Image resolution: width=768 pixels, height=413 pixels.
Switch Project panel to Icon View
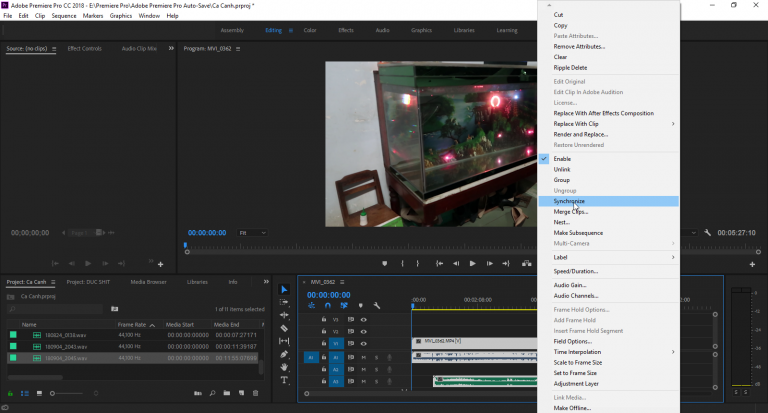coord(39,393)
